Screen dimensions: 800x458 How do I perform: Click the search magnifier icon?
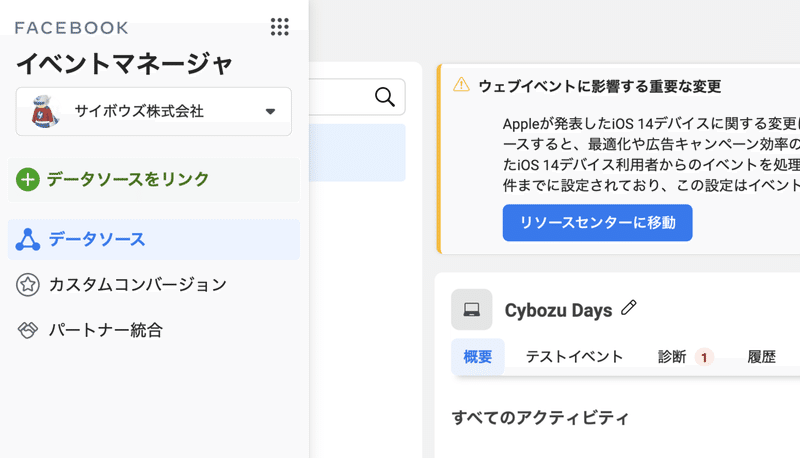pyautogui.click(x=385, y=96)
